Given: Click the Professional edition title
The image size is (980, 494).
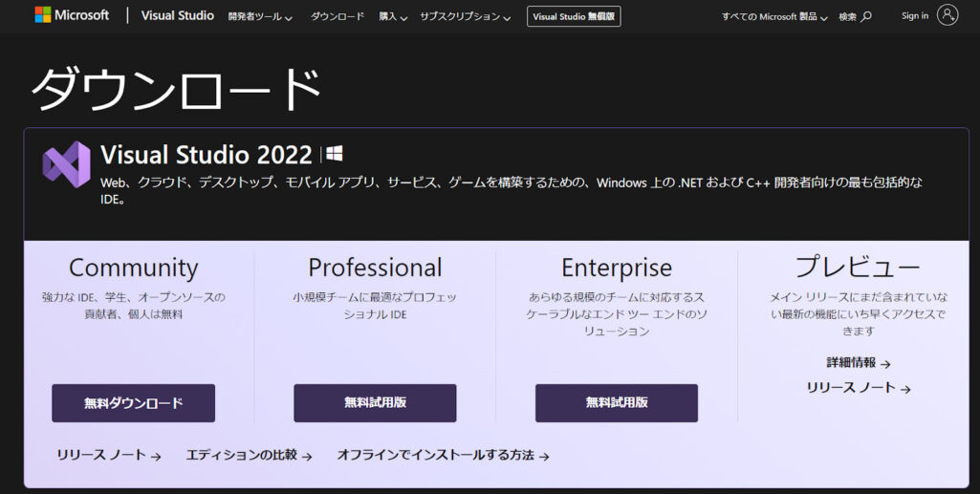Looking at the screenshot, I should tap(375, 268).
